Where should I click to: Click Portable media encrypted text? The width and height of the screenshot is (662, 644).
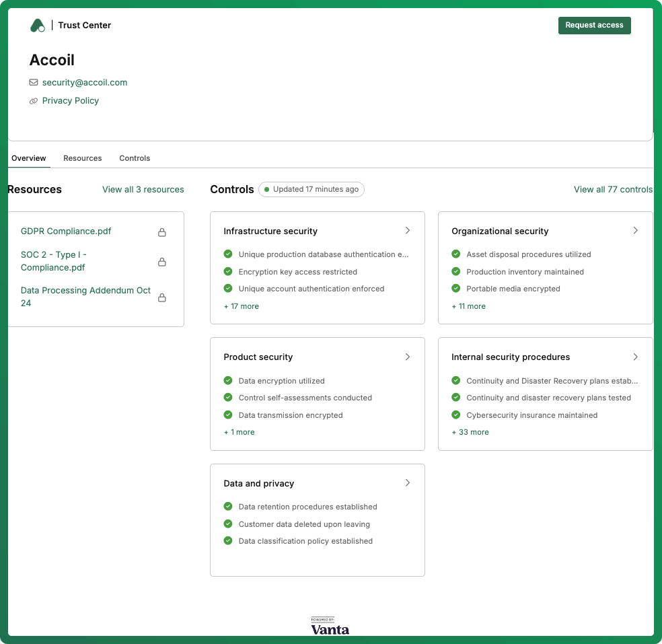[513, 289]
